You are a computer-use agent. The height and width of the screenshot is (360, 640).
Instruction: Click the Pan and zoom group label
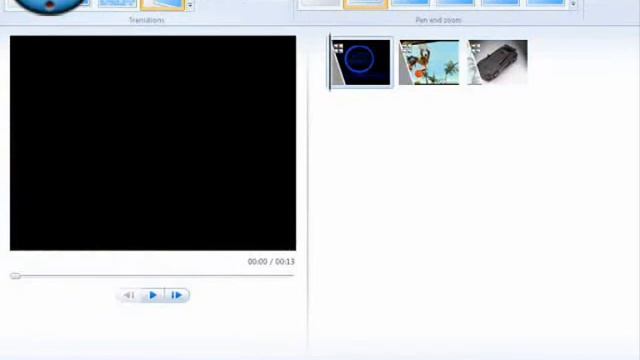point(438,20)
